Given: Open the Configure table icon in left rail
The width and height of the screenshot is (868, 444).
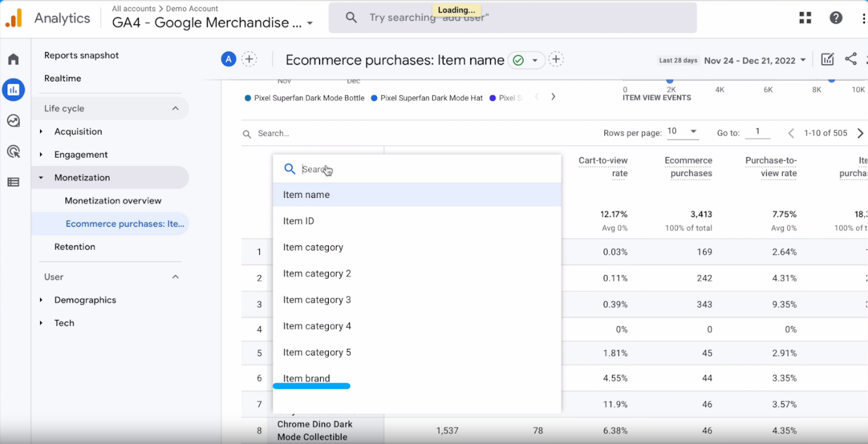Looking at the screenshot, I should pos(13,182).
